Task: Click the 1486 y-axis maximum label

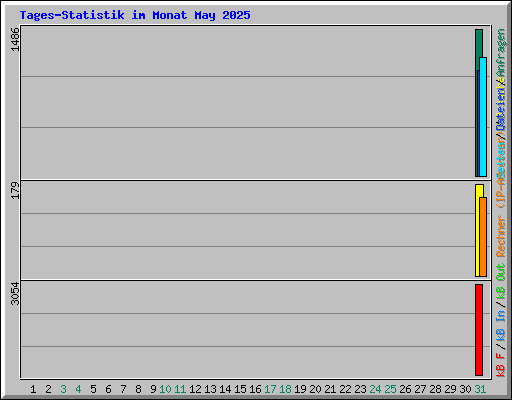Action: pos(15,39)
